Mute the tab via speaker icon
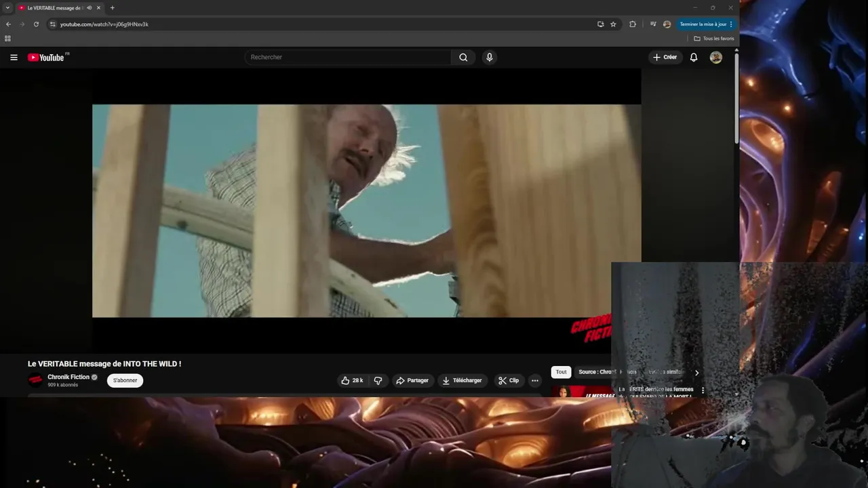 point(90,8)
